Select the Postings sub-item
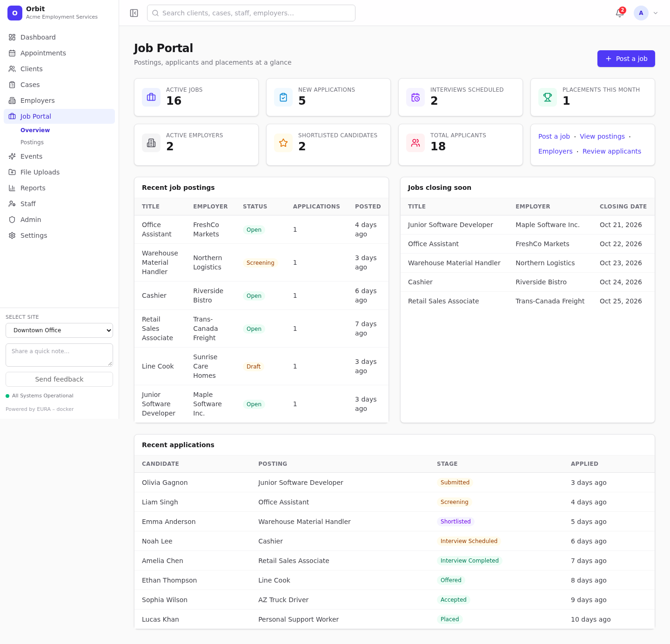The image size is (670, 644). pos(32,142)
